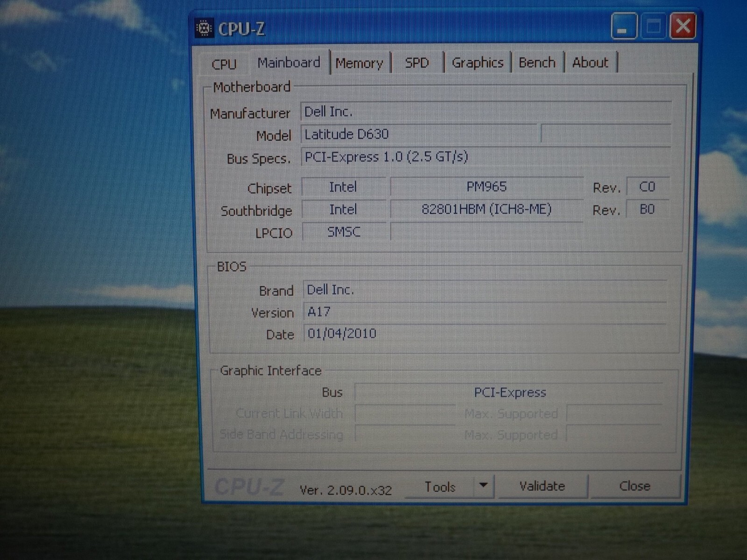Image resolution: width=747 pixels, height=560 pixels.
Task: Click the Southbridge revision B0 value
Action: tap(648, 209)
